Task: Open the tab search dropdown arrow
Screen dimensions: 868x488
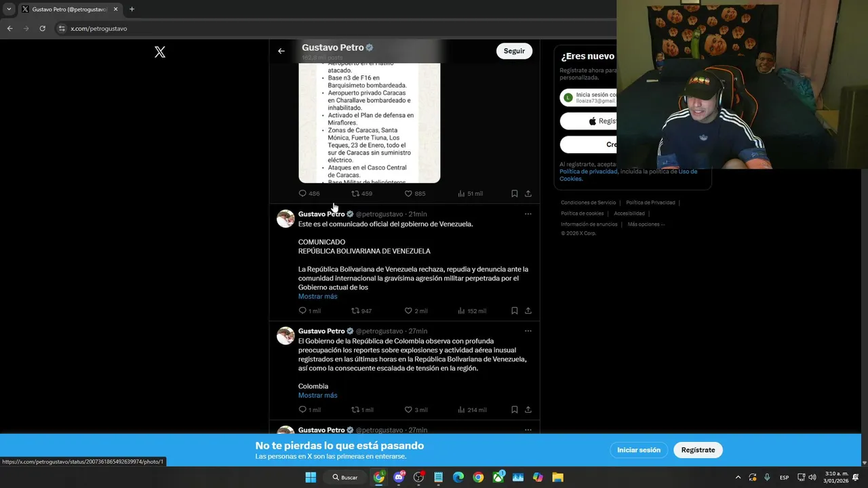Action: point(9,9)
